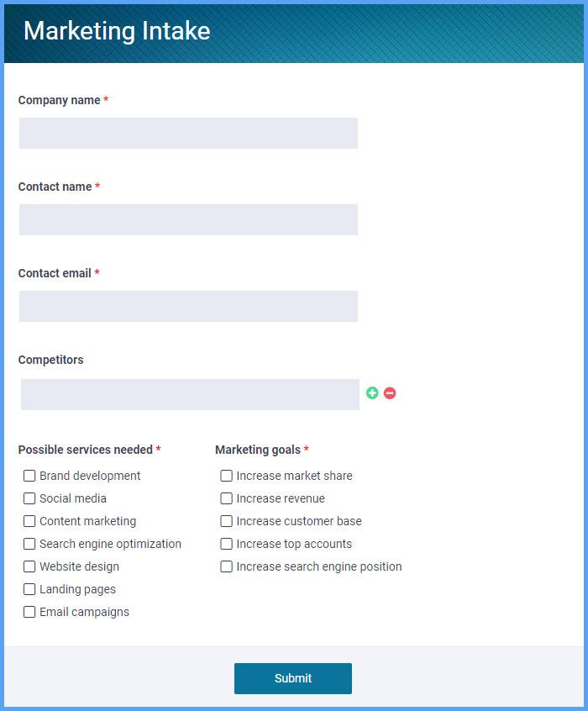
Task: Click the green add competitor plus icon
Action: click(372, 393)
